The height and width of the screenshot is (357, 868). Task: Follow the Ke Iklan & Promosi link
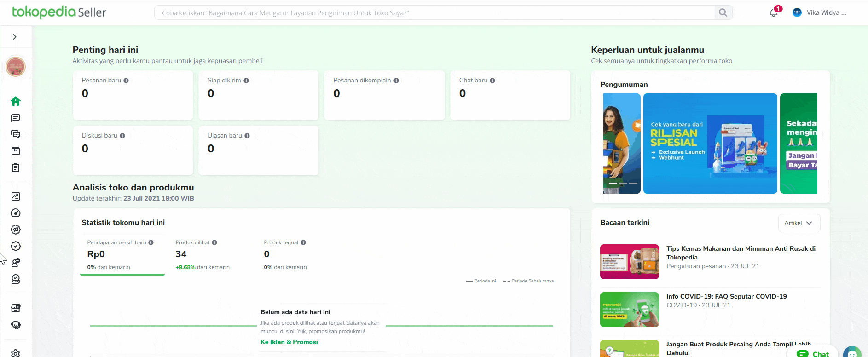pos(289,342)
